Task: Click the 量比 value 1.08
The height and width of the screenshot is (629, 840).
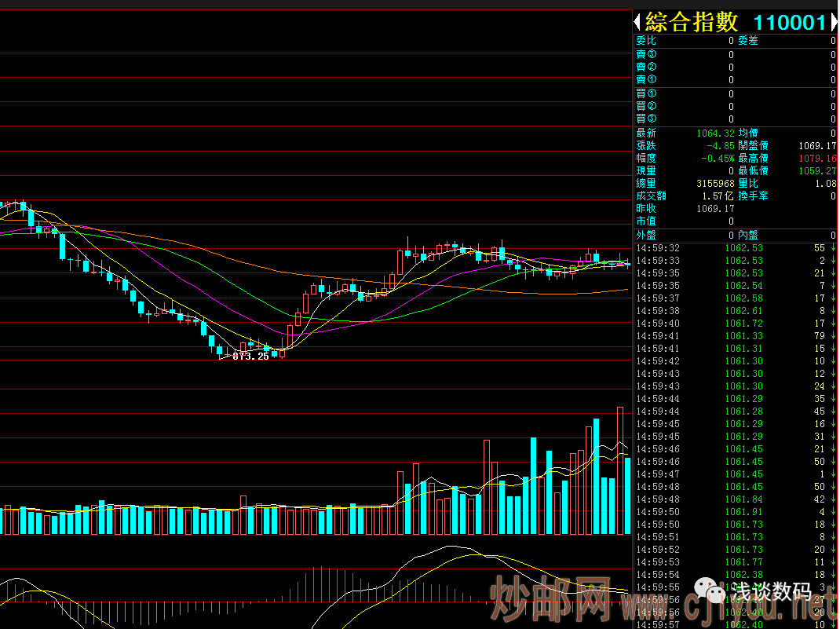Action: pos(826,184)
